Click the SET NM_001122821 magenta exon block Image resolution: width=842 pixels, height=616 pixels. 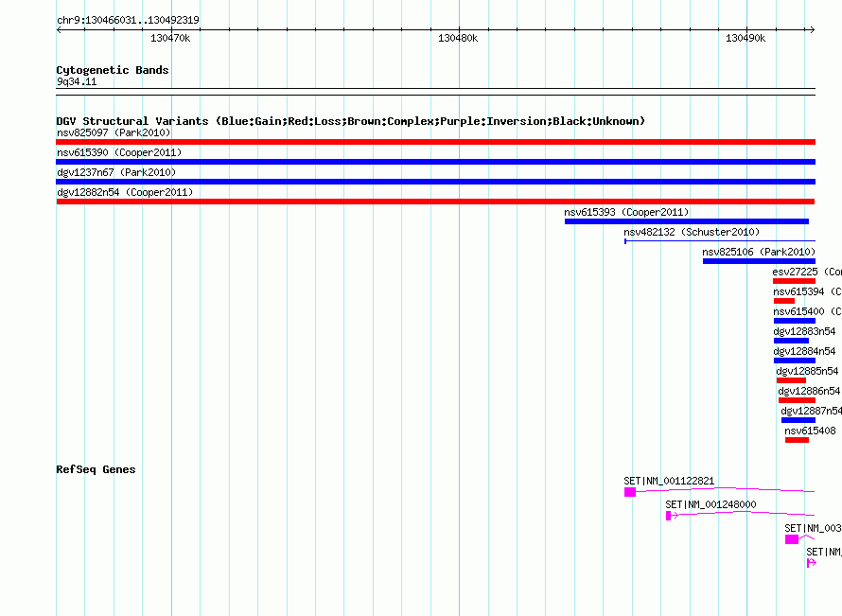point(630,492)
